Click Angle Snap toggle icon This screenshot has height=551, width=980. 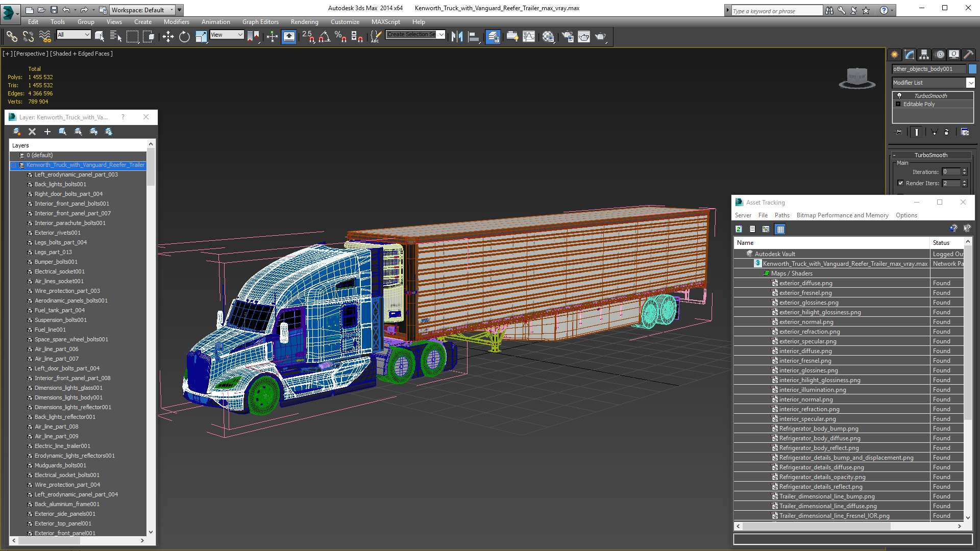pyautogui.click(x=324, y=36)
